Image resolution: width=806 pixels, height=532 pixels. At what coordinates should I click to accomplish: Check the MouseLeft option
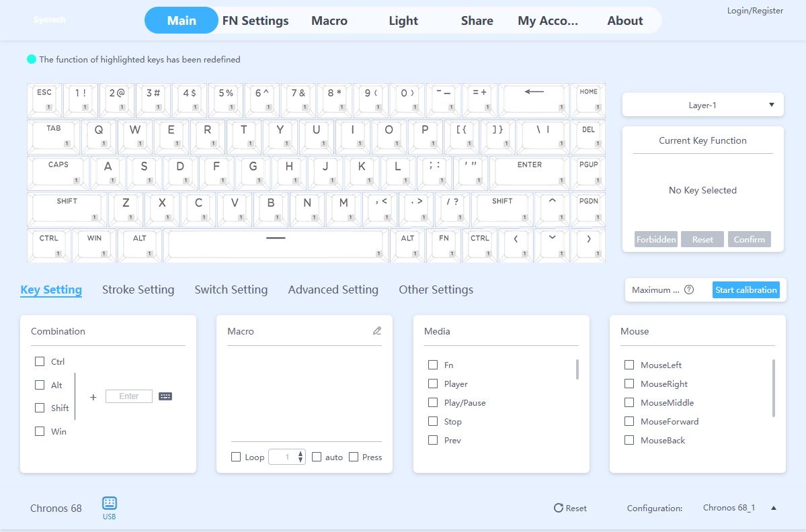629,365
